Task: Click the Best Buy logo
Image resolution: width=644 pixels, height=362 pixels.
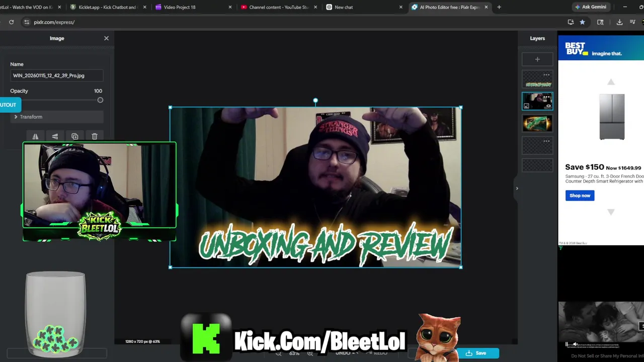Action: pos(577,49)
